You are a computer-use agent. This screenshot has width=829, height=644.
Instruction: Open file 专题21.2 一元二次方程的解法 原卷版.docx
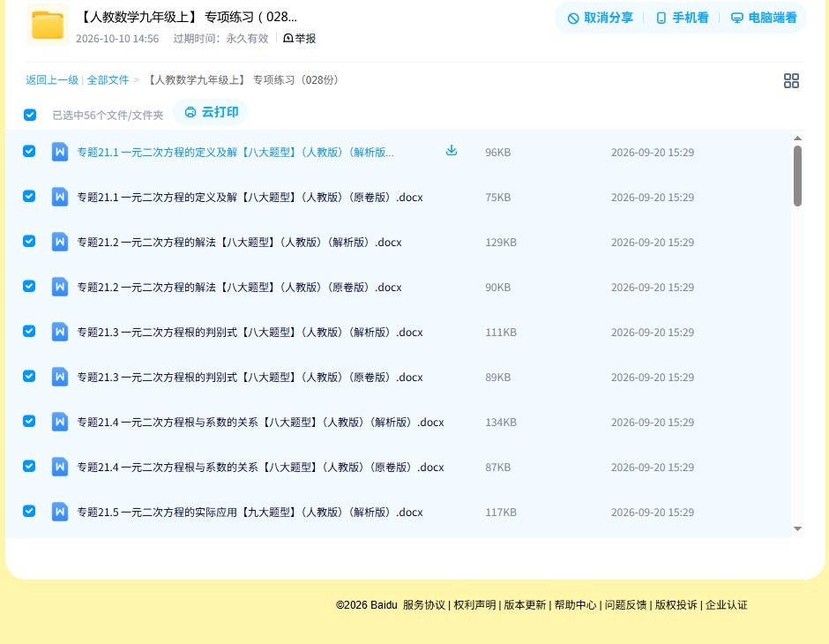[240, 287]
